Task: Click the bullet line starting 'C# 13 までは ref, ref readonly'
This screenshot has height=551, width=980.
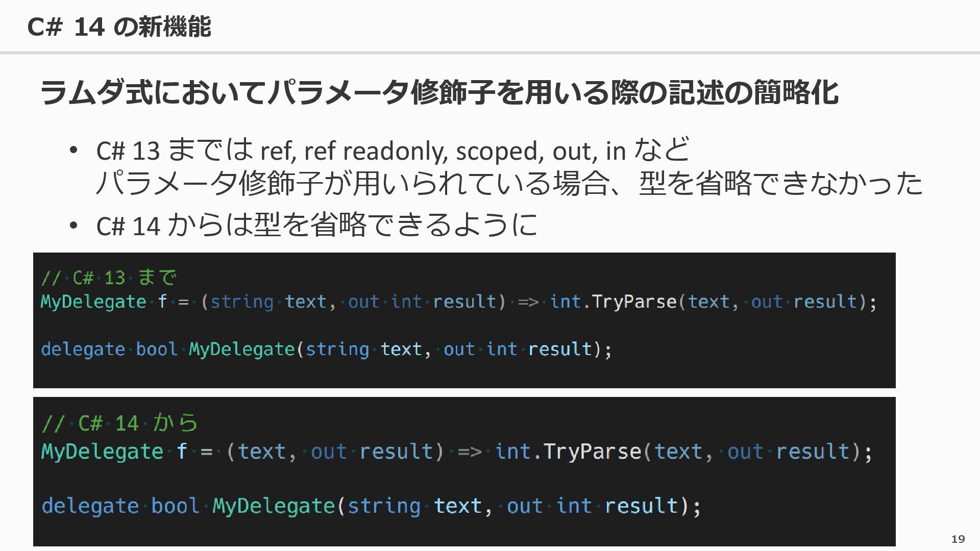Action: pyautogui.click(x=393, y=150)
